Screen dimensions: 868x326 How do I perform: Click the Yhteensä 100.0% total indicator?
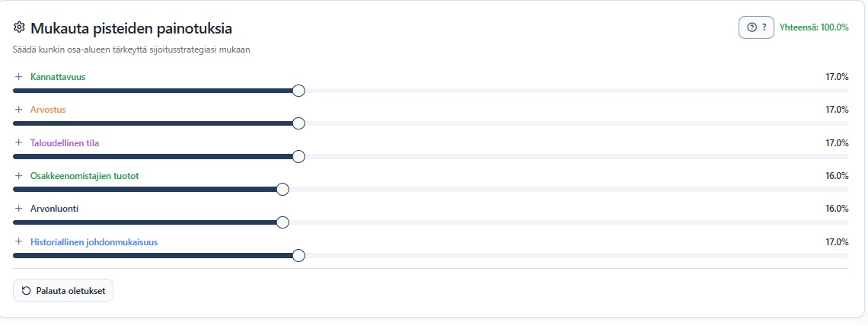(813, 27)
